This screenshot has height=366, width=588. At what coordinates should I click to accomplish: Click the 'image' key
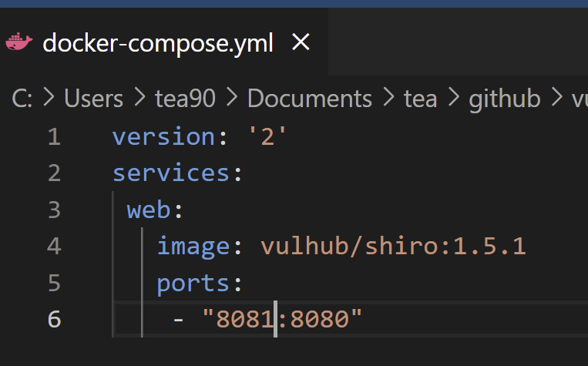coord(193,247)
